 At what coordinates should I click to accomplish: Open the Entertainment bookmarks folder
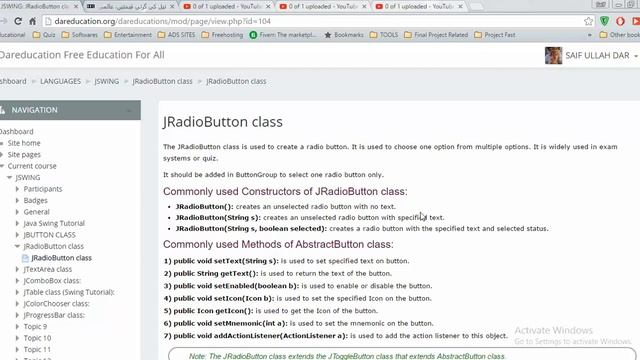pyautogui.click(x=128, y=35)
